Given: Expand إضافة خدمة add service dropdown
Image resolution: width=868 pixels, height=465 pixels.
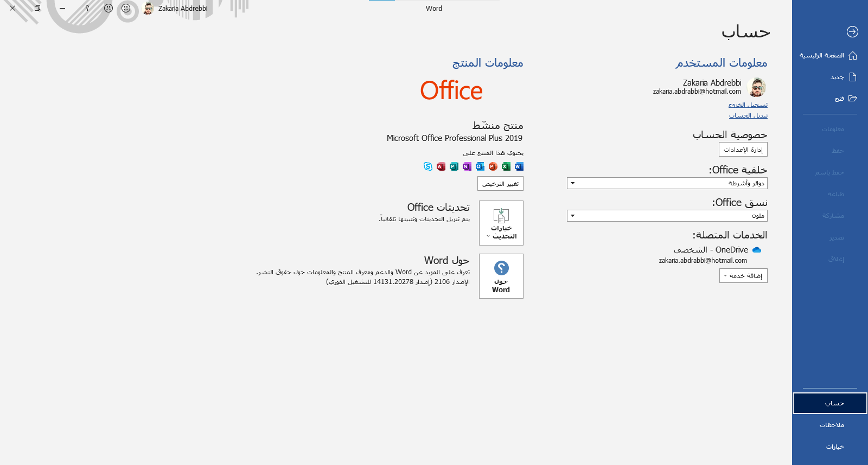Looking at the screenshot, I should (743, 276).
